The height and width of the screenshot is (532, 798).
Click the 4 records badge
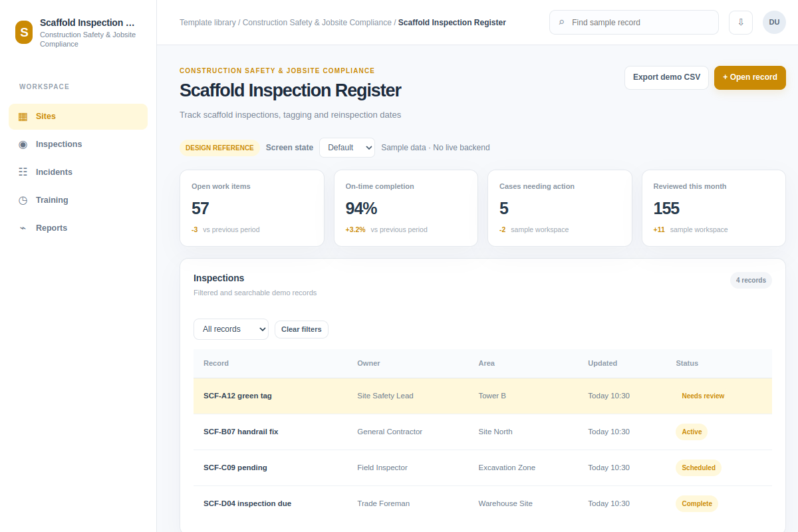(x=751, y=280)
